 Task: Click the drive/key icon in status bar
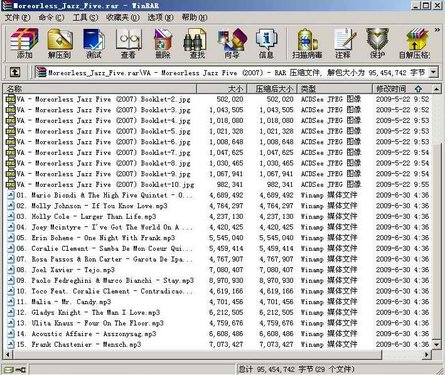click(x=15, y=369)
